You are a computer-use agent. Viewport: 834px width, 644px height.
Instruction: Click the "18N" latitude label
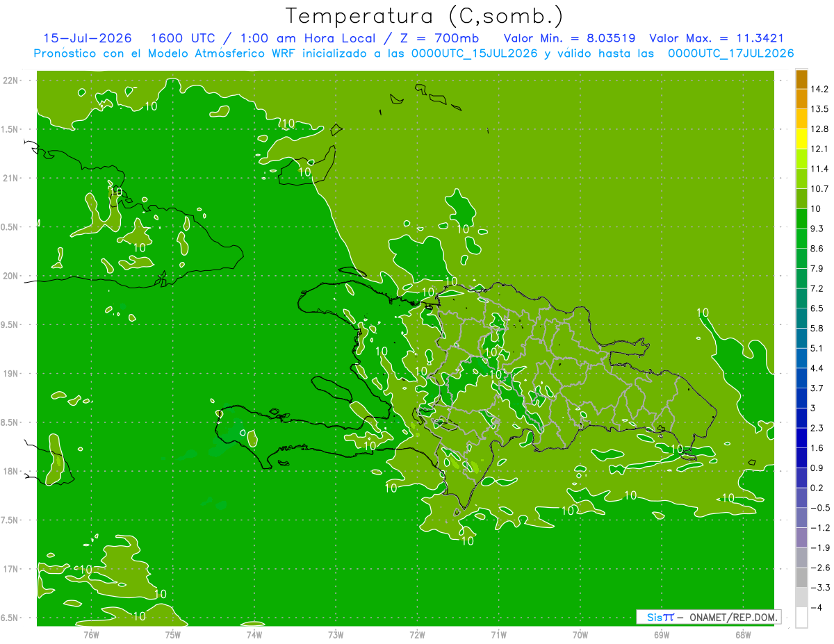pyautogui.click(x=11, y=471)
